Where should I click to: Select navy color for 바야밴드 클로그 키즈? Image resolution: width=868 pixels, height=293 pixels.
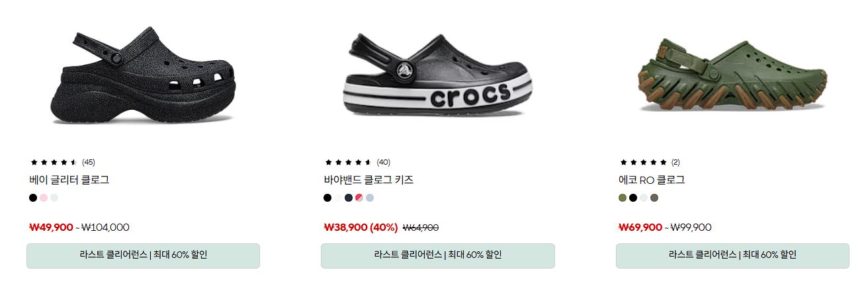point(349,198)
